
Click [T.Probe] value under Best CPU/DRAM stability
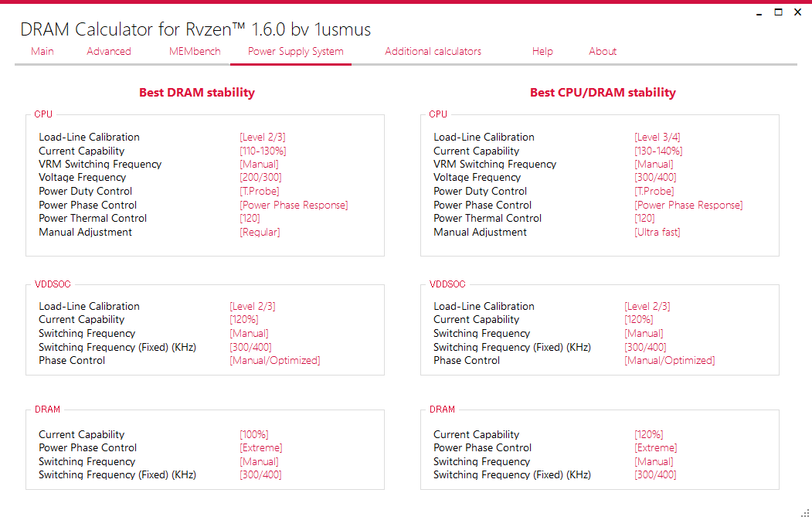654,191
